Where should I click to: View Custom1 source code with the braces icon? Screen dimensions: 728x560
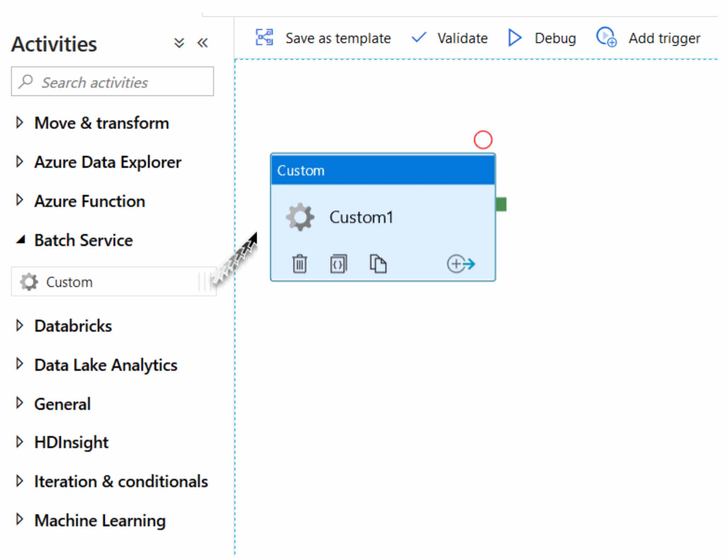339,264
